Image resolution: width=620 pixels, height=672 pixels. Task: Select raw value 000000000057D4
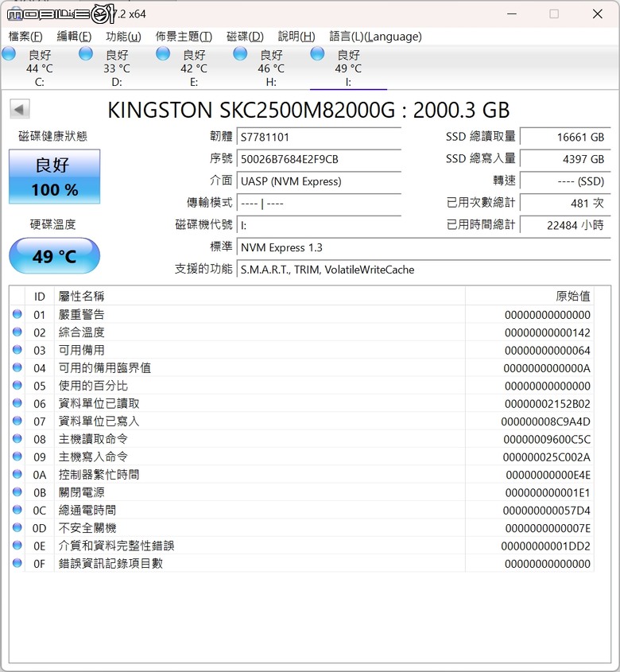(x=546, y=511)
